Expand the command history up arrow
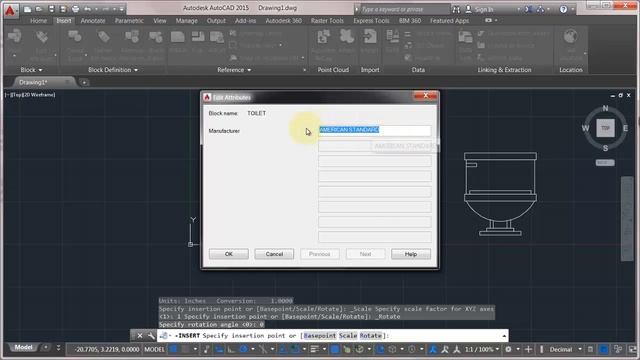 pos(504,336)
